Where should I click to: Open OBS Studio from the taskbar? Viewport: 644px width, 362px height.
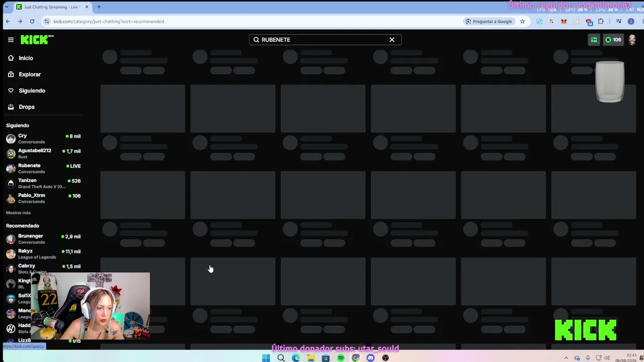tap(385, 358)
